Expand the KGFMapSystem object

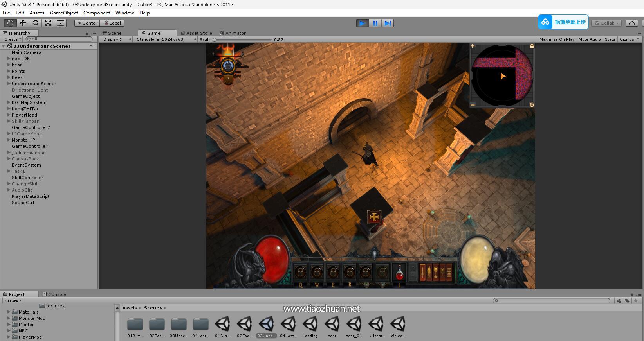[9, 102]
